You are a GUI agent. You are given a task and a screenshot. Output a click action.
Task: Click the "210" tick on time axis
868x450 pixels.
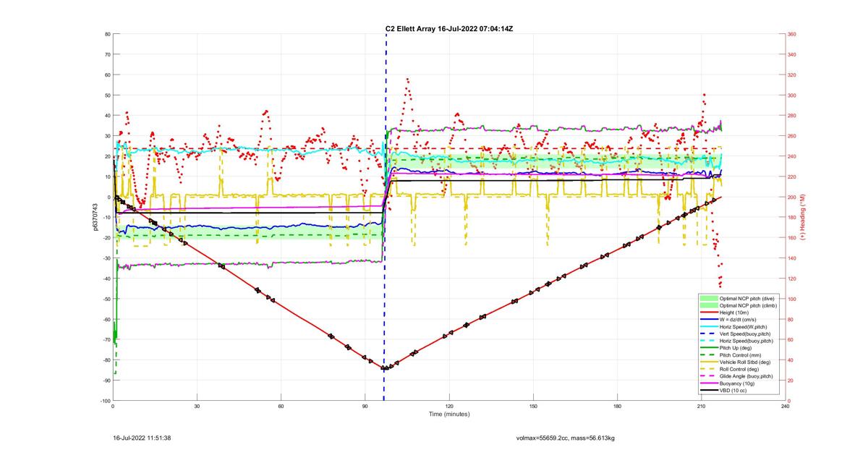tap(701, 407)
